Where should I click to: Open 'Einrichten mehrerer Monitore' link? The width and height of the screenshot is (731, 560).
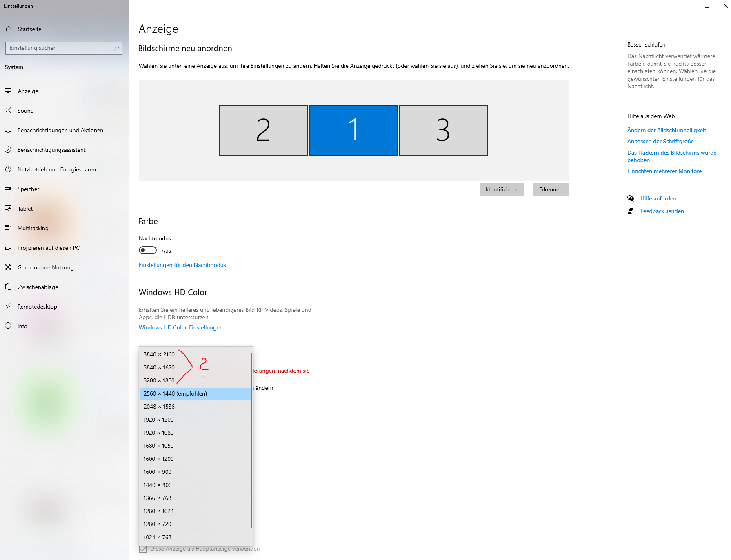pyautogui.click(x=664, y=171)
